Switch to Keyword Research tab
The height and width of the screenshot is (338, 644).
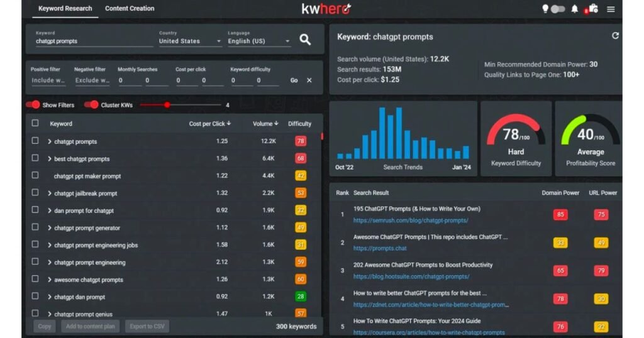tap(65, 8)
